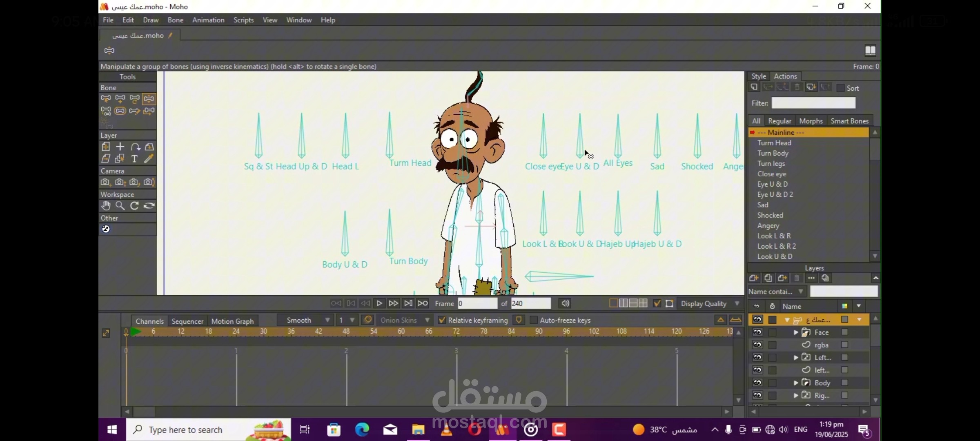Toggle the checkmark next to Display Quality
This screenshot has height=441, width=980.
[x=657, y=303]
